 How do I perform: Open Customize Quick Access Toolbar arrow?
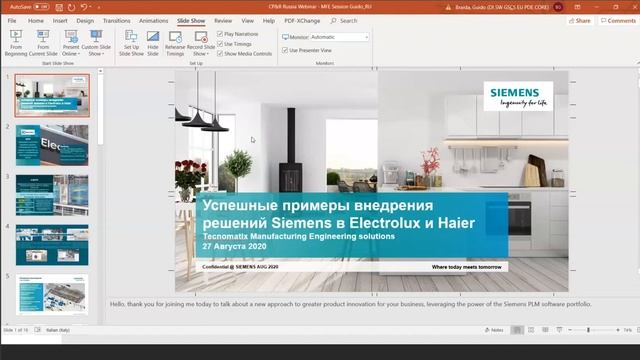click(x=98, y=7)
